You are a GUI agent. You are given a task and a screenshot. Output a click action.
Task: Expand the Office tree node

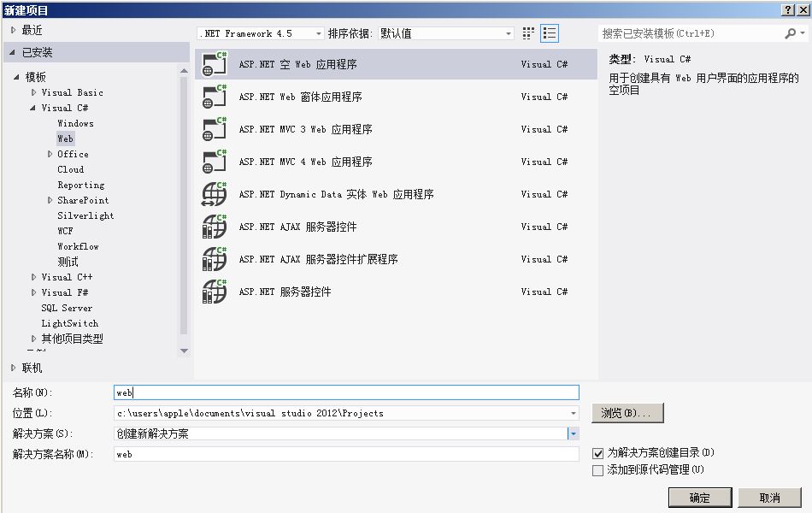[x=50, y=154]
